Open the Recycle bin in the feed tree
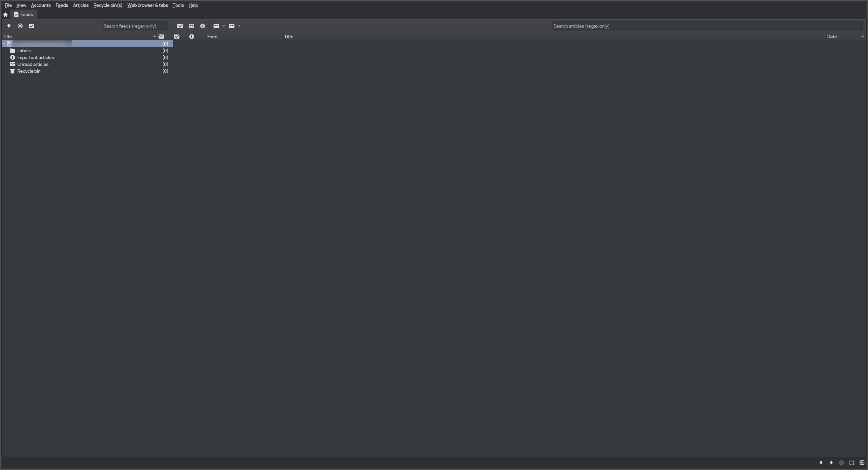 point(29,71)
